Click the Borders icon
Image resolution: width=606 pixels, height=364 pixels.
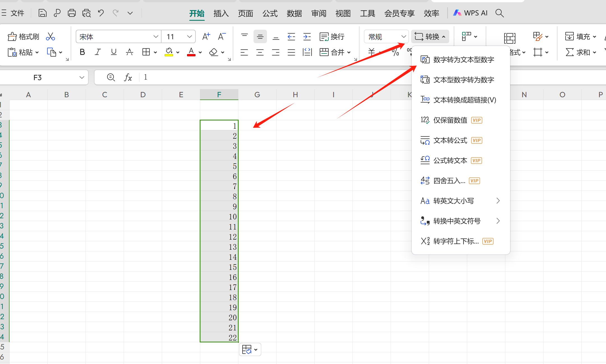coord(146,52)
